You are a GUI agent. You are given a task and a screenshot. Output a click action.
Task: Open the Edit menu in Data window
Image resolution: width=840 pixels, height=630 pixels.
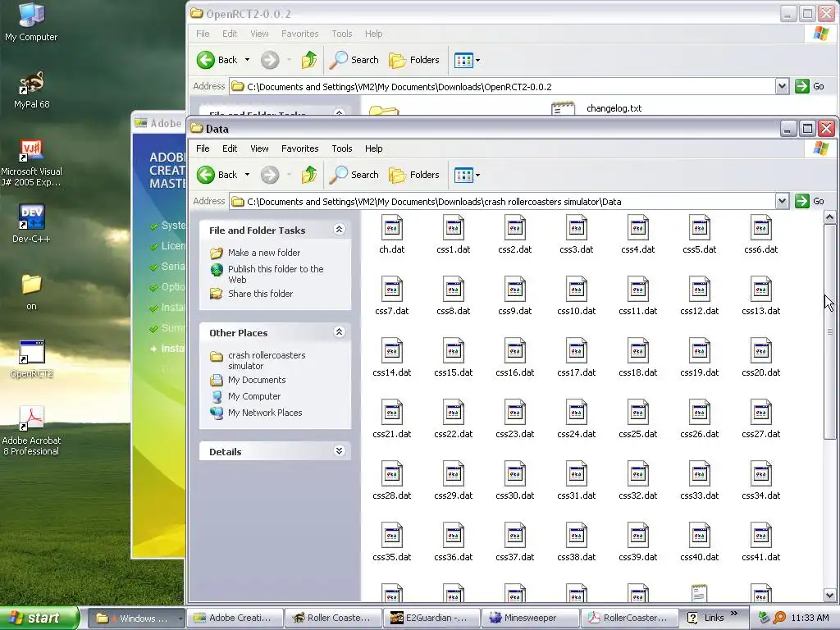pos(230,148)
